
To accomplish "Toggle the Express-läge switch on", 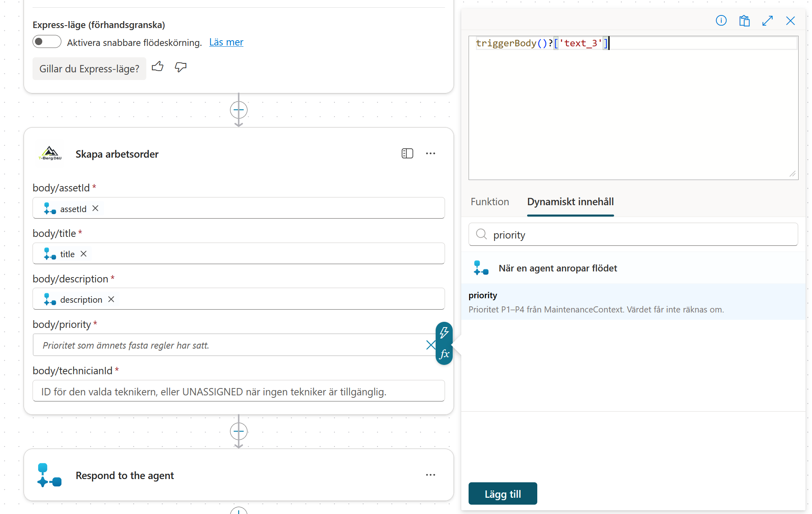I will pos(47,42).
